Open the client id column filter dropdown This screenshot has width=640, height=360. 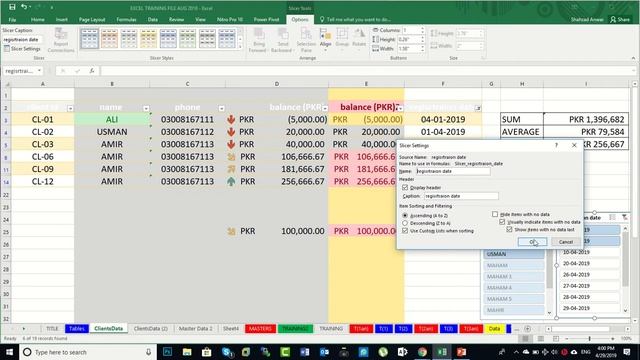tap(70, 108)
